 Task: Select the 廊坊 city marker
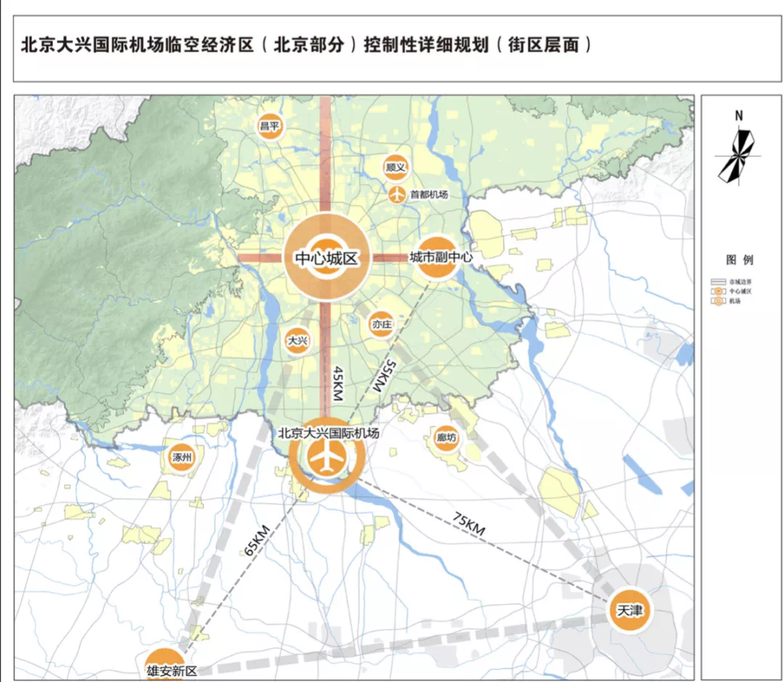click(x=446, y=438)
